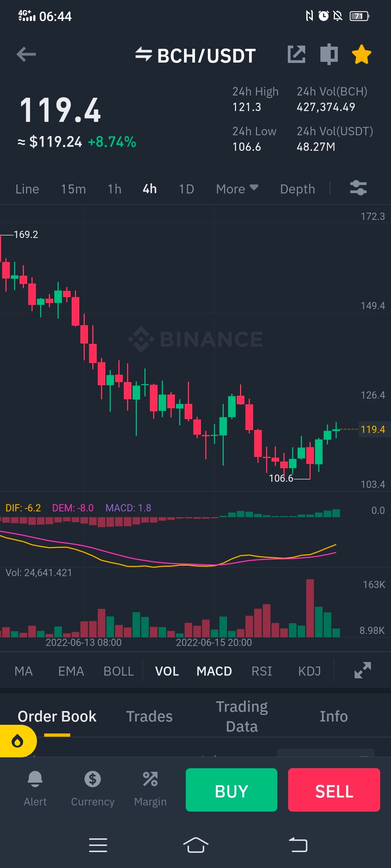Toggle the MACD indicator
Image resolution: width=391 pixels, height=868 pixels.
coord(214,671)
